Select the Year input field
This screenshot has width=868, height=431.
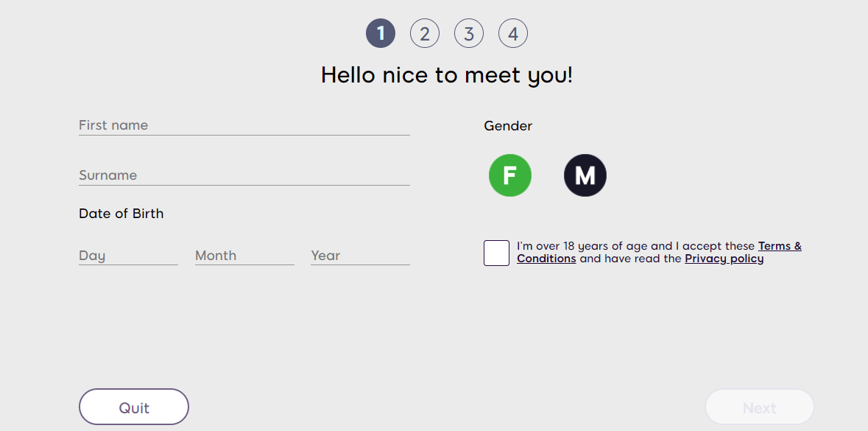(360, 256)
